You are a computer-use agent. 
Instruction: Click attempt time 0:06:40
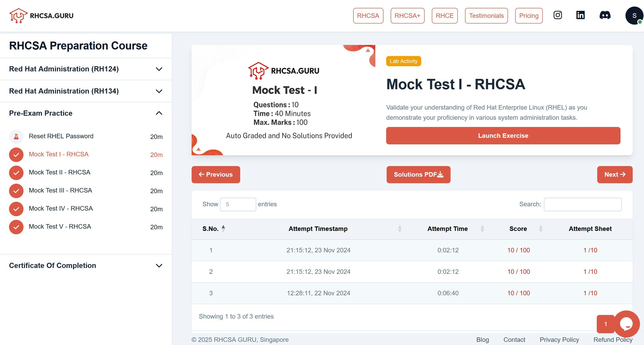(448, 293)
